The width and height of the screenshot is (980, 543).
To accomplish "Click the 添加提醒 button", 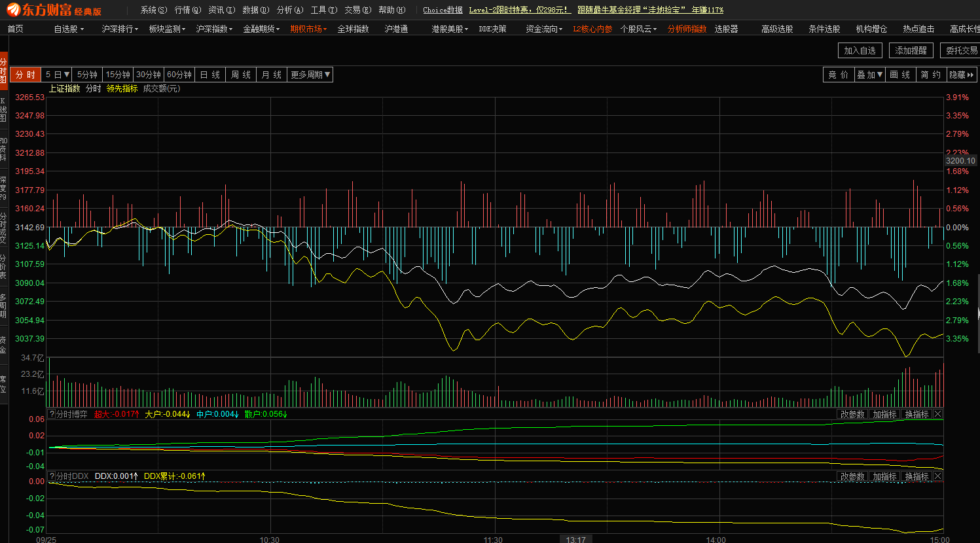I will coord(911,50).
